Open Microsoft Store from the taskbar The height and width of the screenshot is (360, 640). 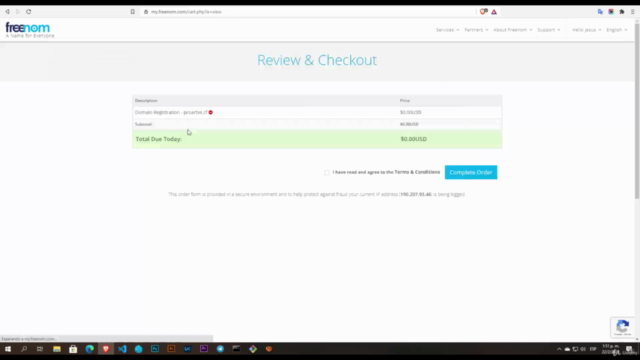73,349
